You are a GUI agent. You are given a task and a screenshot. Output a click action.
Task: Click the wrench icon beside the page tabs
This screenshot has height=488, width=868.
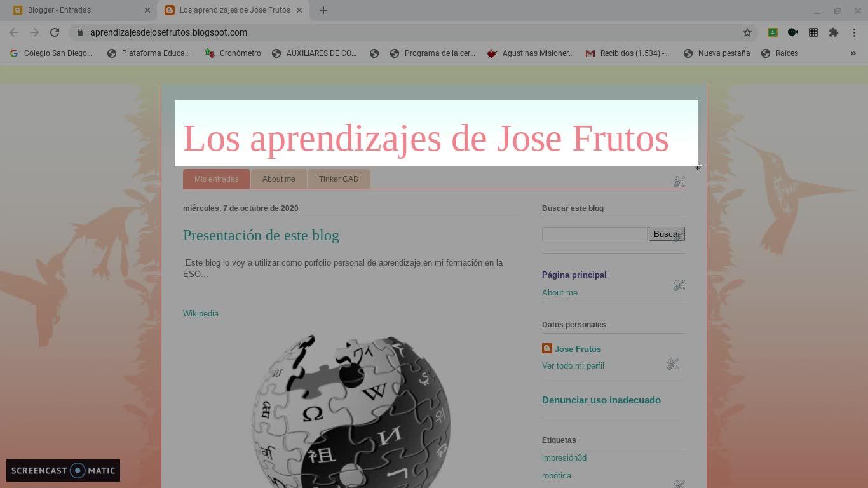pos(679,182)
